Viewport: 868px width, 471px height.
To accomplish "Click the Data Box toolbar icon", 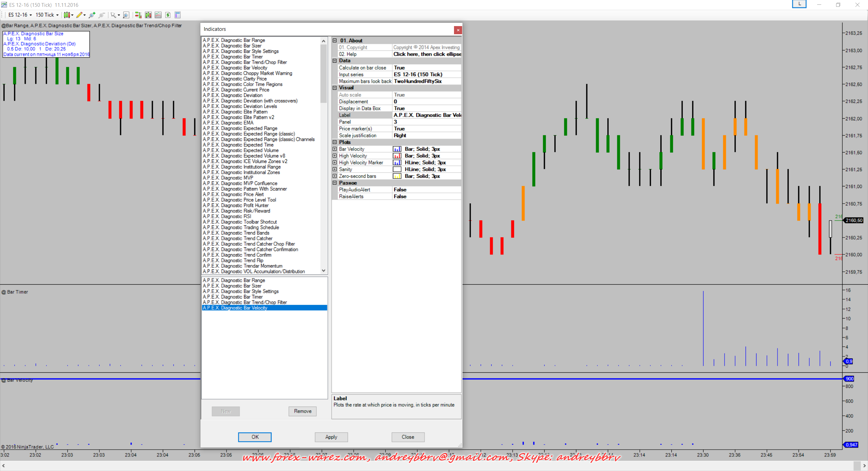I will pyautogui.click(x=177, y=15).
